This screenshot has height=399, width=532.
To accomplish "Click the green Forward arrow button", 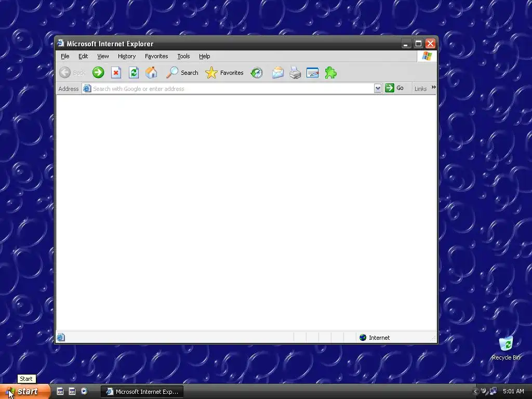I will tap(98, 72).
